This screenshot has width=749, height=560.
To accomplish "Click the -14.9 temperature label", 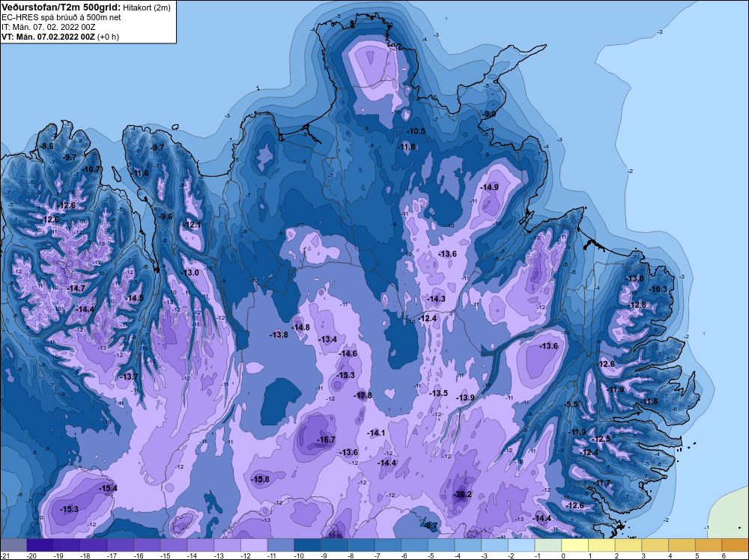I will pos(490,187).
